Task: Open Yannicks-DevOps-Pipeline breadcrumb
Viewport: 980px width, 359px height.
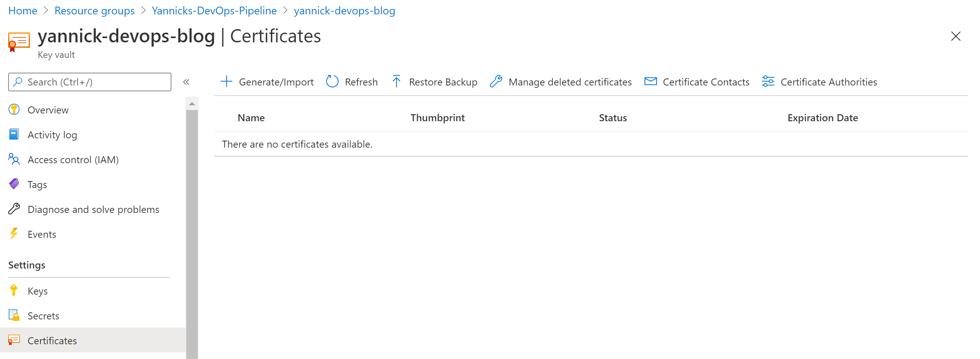Action: [x=214, y=10]
